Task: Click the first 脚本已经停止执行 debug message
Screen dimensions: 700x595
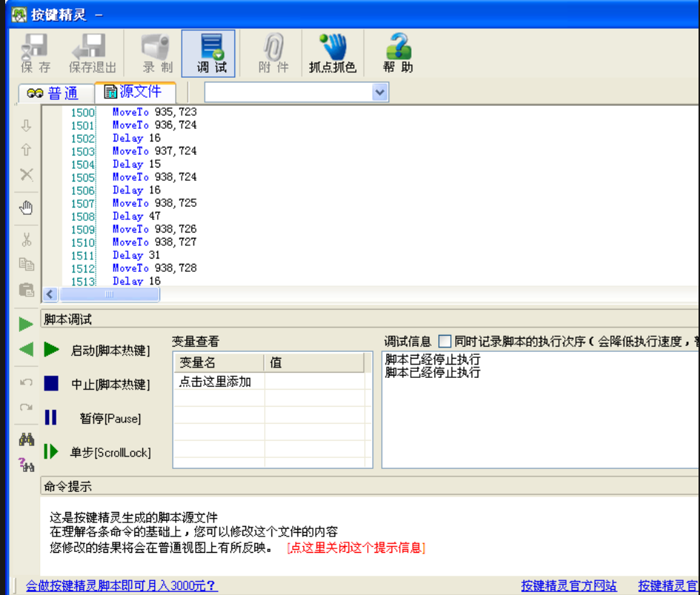Action: (432, 359)
